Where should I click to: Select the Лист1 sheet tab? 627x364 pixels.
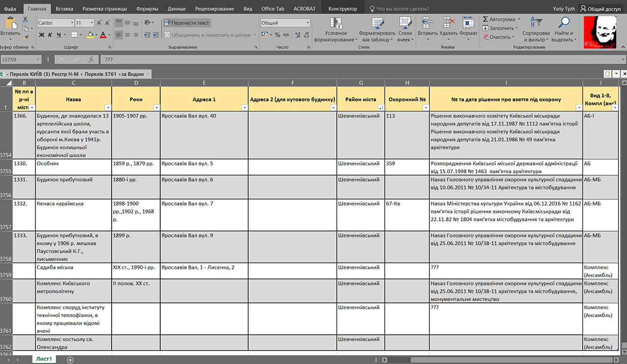pos(44,360)
